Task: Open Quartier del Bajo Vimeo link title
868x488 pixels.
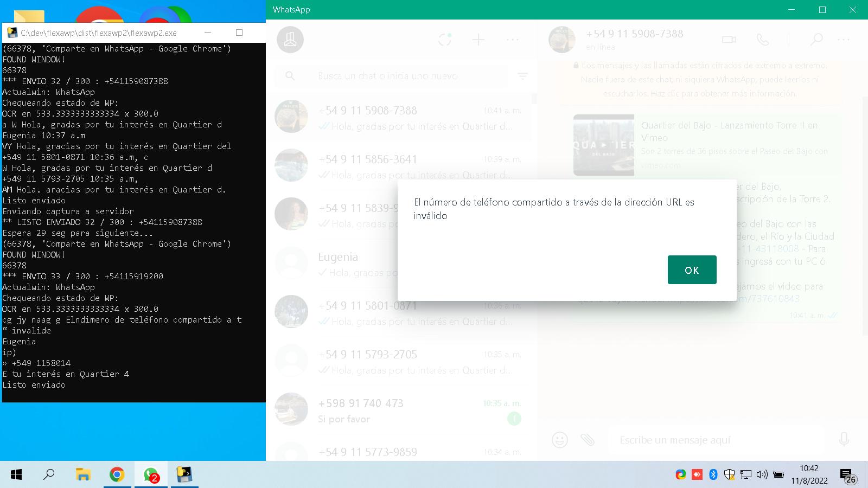Action: point(729,132)
